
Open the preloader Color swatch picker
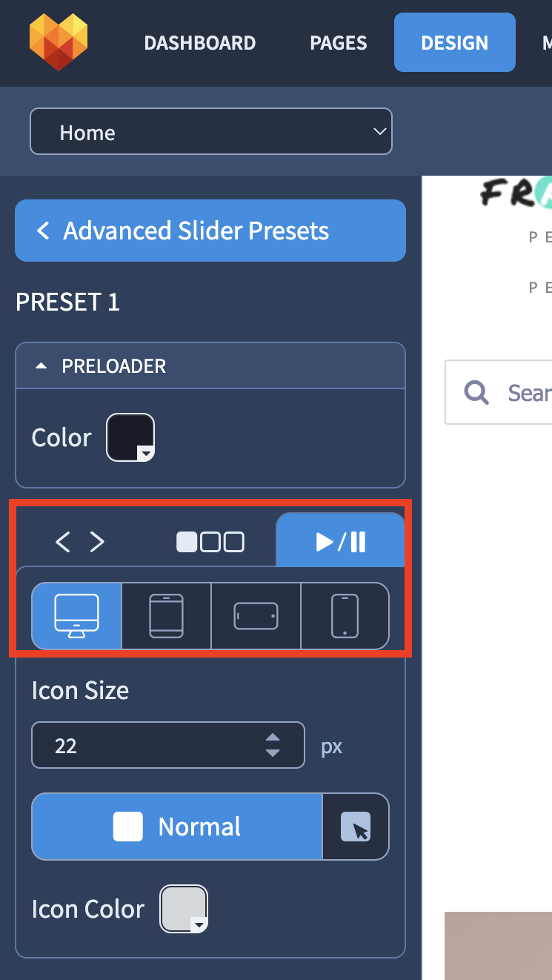point(130,437)
